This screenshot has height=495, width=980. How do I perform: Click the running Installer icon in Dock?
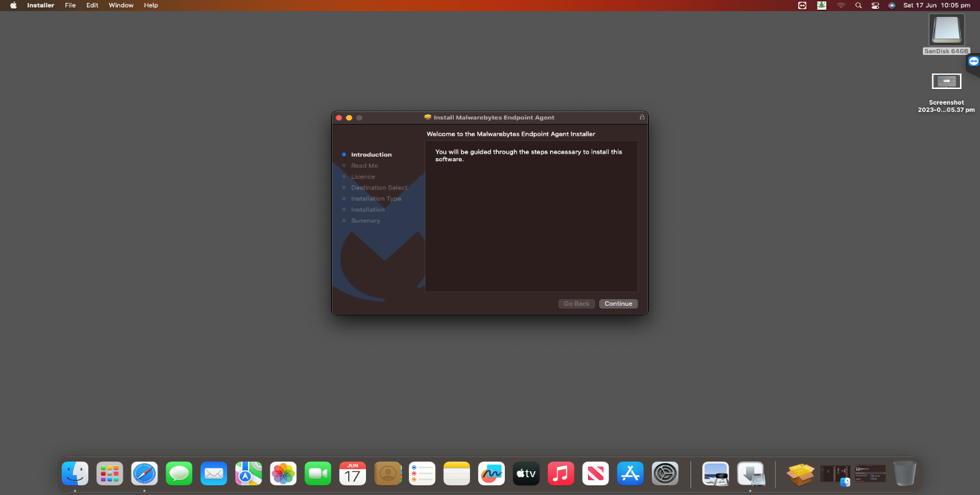751,473
